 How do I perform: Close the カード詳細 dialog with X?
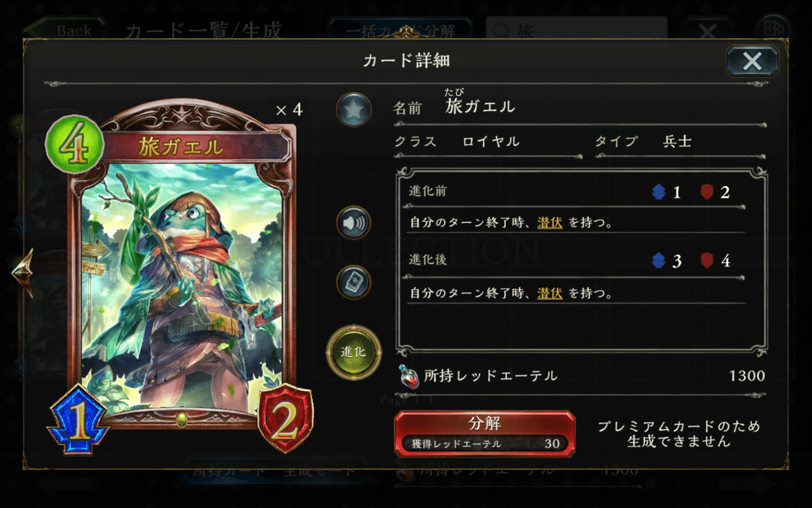(x=752, y=61)
